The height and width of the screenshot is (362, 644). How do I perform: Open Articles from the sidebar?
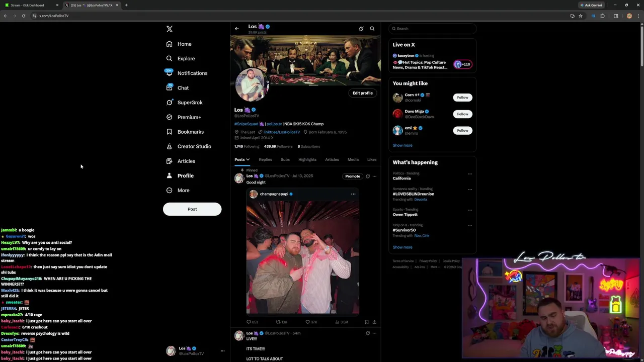coord(181,161)
